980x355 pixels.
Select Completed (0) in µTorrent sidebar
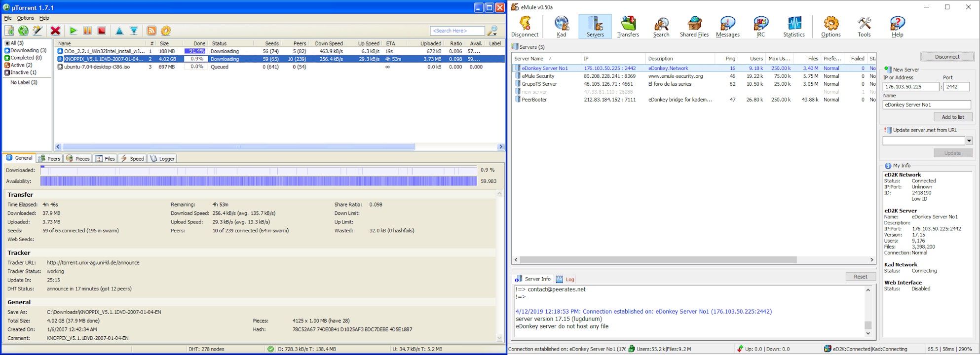[x=23, y=58]
